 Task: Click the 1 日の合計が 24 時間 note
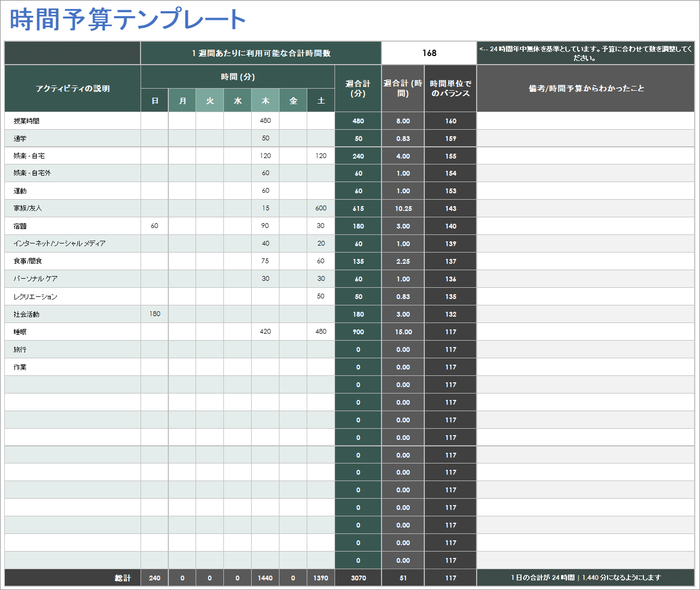(586, 578)
